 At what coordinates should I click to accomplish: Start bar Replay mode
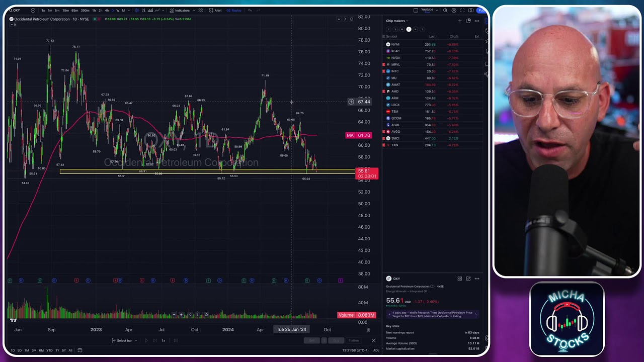tap(234, 10)
